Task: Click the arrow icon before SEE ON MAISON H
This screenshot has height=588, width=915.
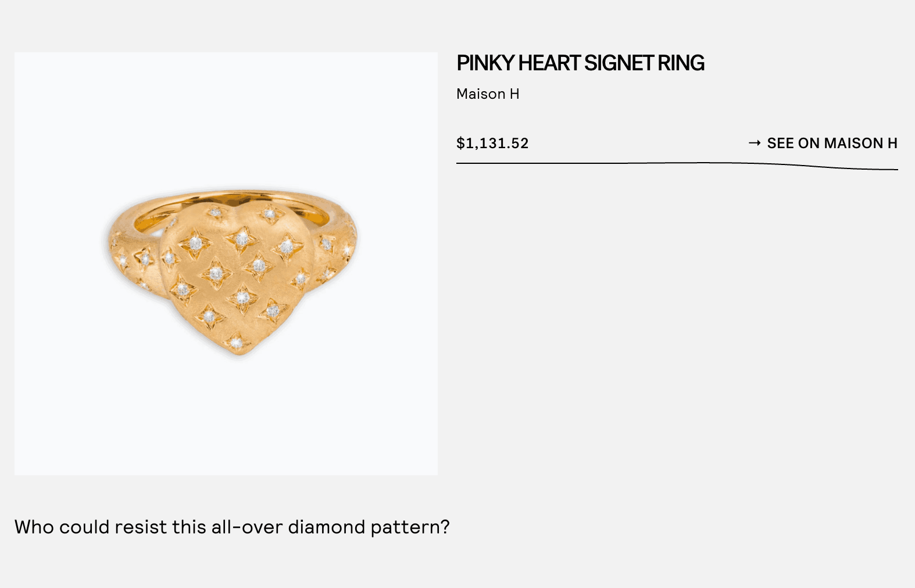Action: (x=755, y=143)
